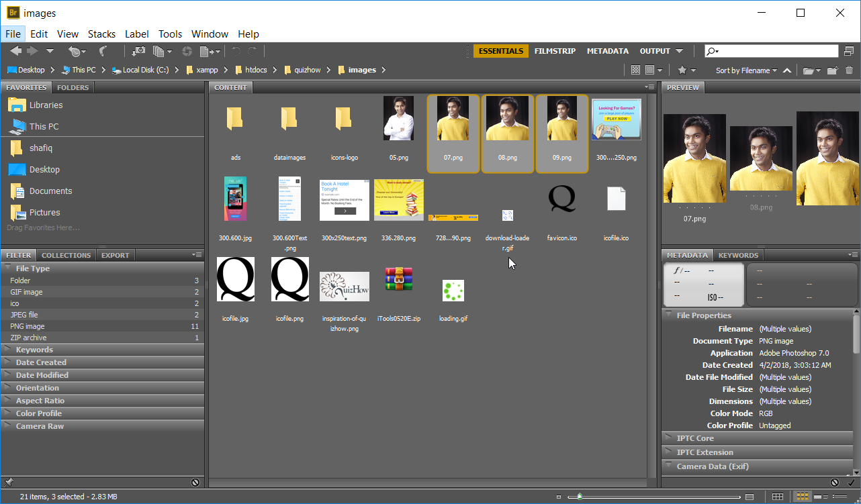Open the Stacks menu
The image size is (861, 504).
[x=101, y=34]
